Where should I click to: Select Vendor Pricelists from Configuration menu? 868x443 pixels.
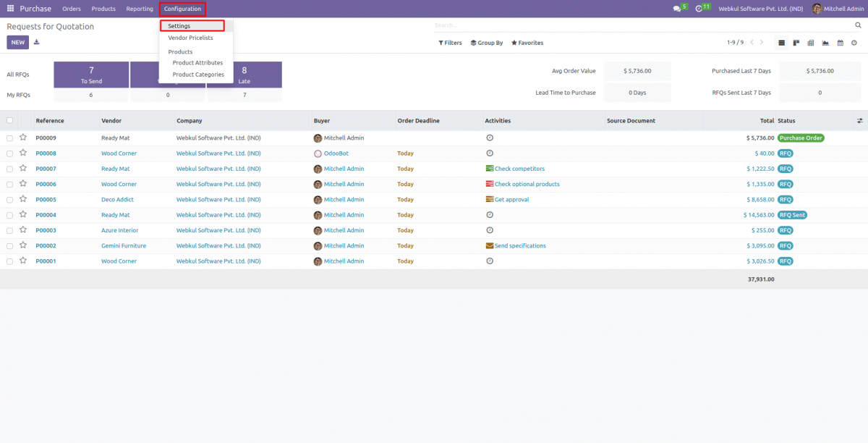(190, 38)
